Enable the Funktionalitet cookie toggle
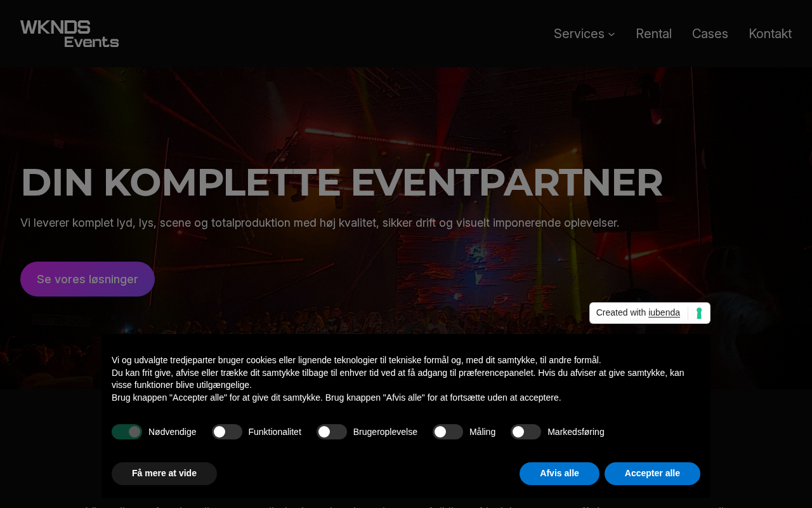 [227, 432]
